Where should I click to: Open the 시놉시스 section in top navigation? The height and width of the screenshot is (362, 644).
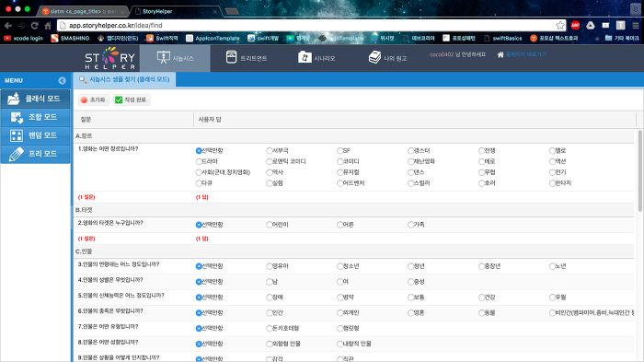coord(175,58)
